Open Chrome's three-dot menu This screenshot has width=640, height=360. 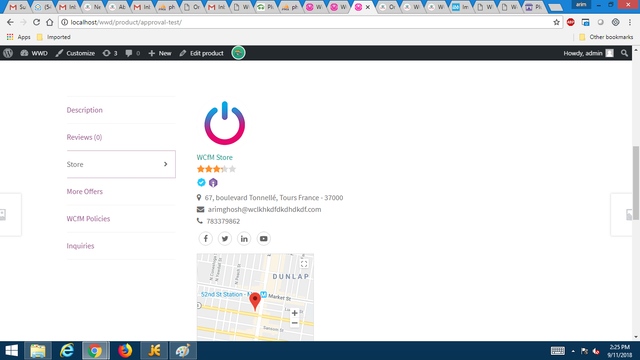630,22
